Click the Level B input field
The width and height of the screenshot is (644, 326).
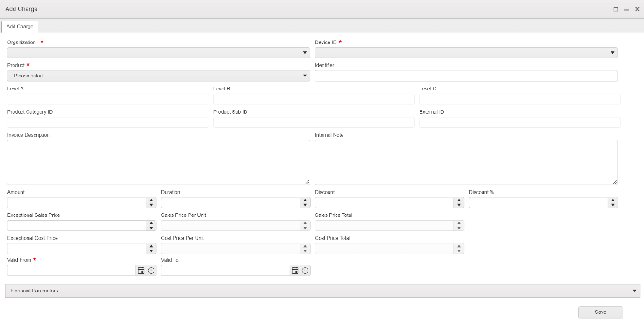click(x=314, y=99)
